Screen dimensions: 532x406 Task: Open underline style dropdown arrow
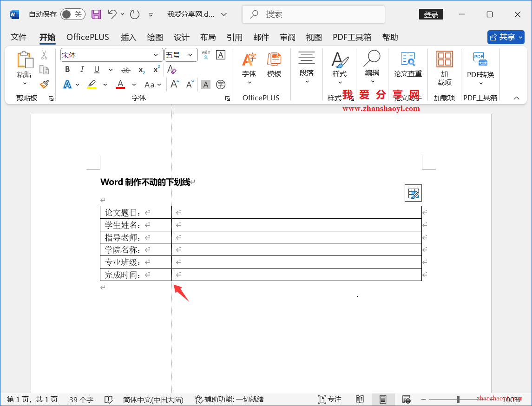[x=111, y=70]
